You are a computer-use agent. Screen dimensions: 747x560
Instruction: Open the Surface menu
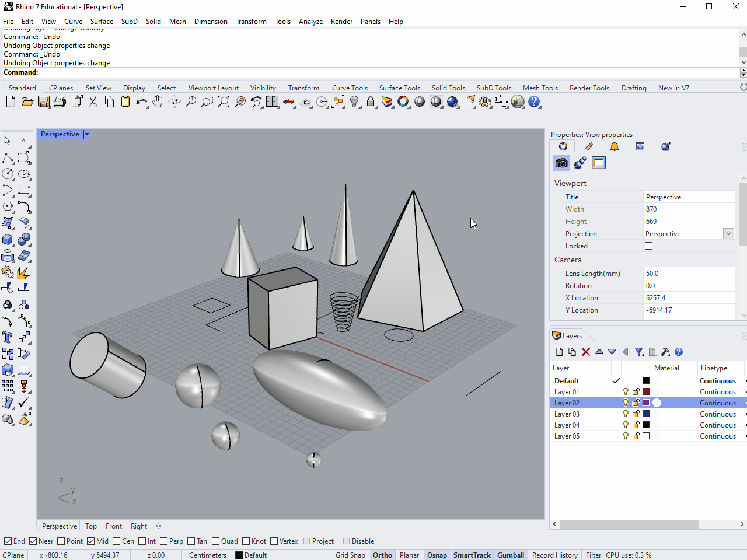pyautogui.click(x=102, y=22)
